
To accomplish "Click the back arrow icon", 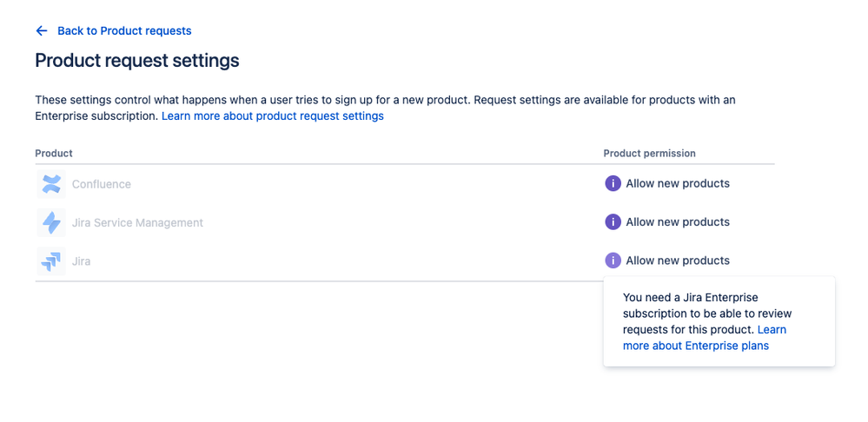I will point(41,30).
